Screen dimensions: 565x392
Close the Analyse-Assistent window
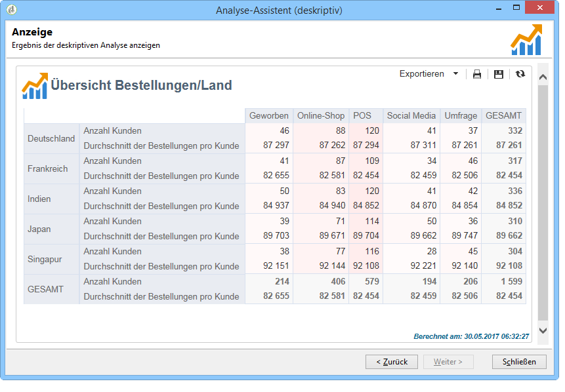pos(539,8)
